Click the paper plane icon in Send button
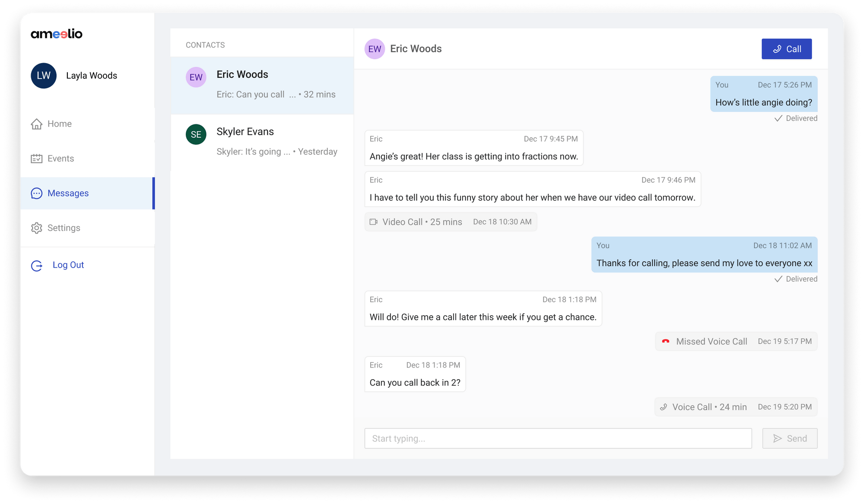The width and height of the screenshot is (864, 504). [778, 438]
